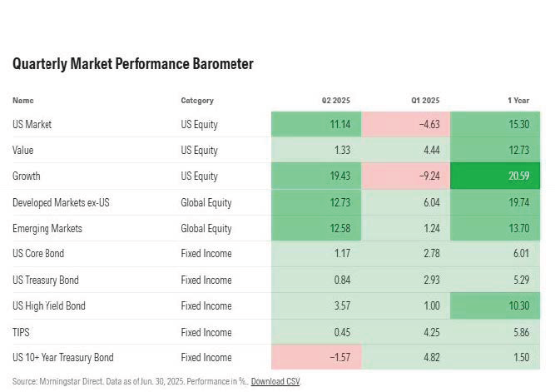The height and width of the screenshot is (392, 555).
Task: Click the Value row's 12.73 one-year cell
Action: 495,151
